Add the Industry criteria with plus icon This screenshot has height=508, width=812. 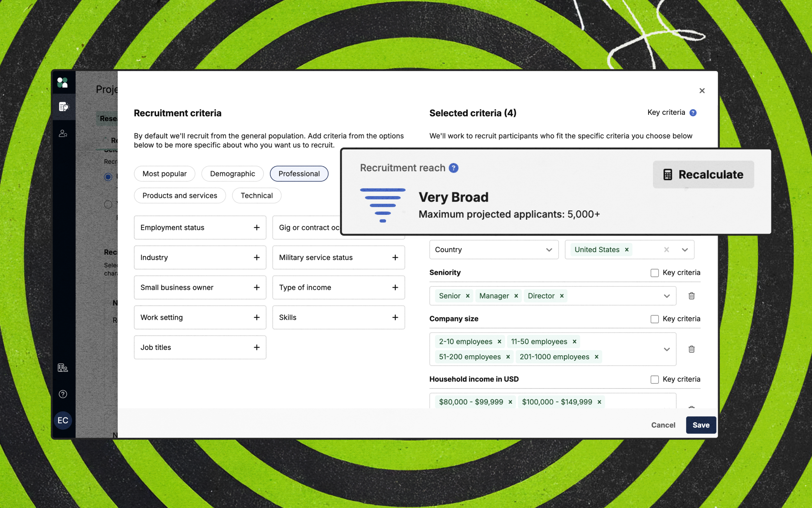[257, 257]
